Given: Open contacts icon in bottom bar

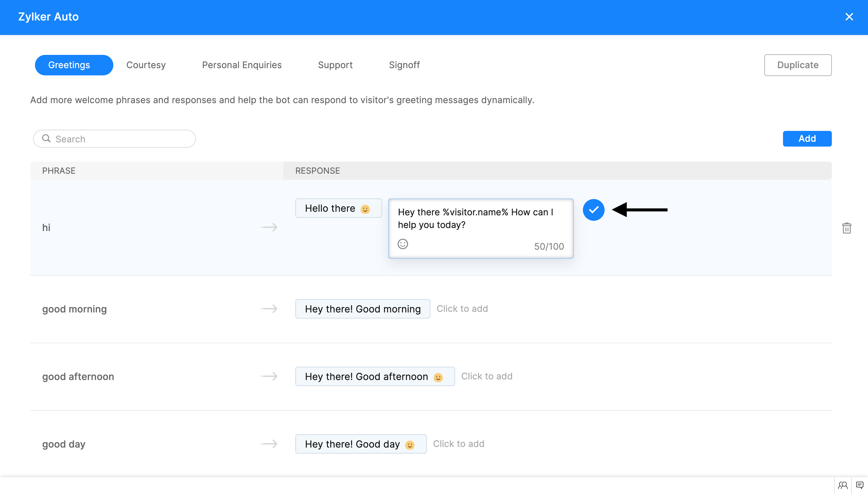Looking at the screenshot, I should (x=843, y=485).
